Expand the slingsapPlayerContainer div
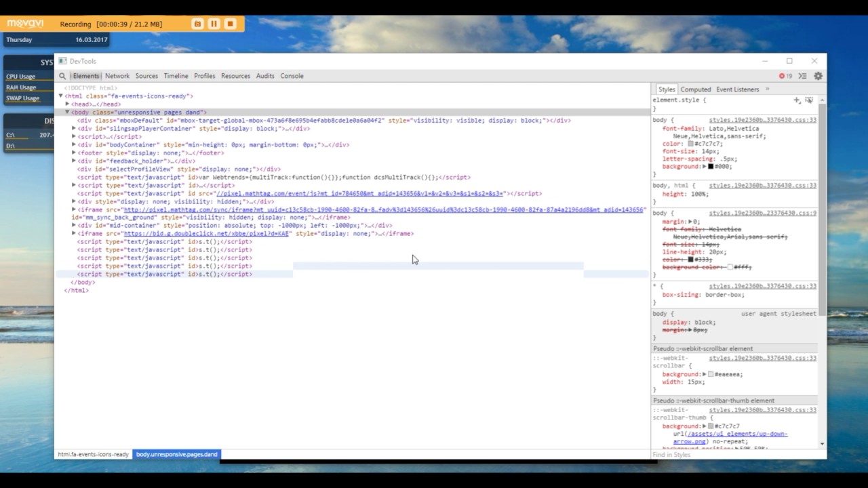The width and height of the screenshot is (868, 488). 73,129
